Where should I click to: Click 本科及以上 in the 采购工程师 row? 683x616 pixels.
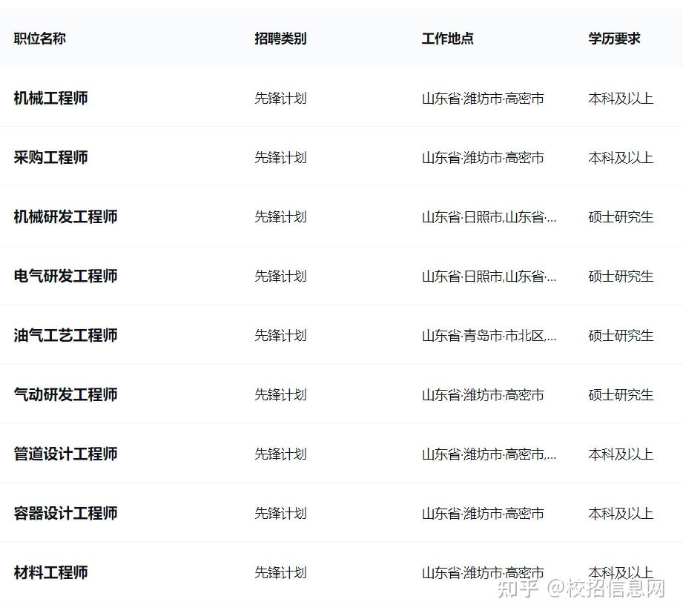[621, 157]
